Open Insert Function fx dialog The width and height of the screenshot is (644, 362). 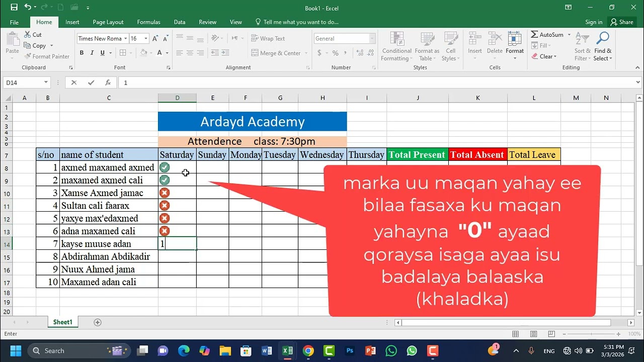(x=108, y=82)
